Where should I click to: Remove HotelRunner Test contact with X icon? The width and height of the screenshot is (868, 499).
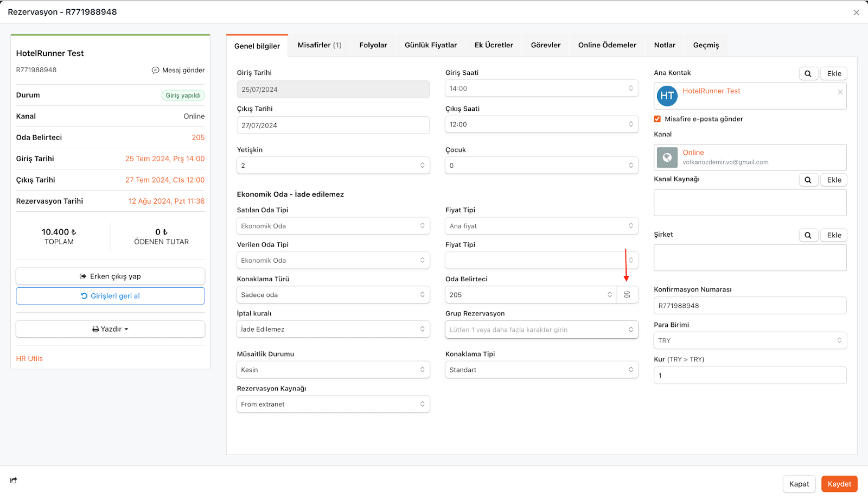point(840,92)
